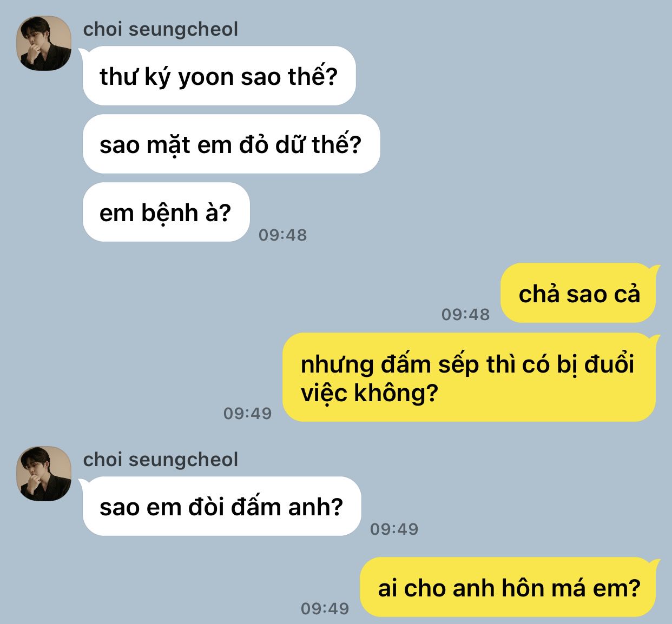Image resolution: width=672 pixels, height=624 pixels.
Task: Click the 09:48 timestamp beside 'em bệnh à?'
Action: click(282, 235)
